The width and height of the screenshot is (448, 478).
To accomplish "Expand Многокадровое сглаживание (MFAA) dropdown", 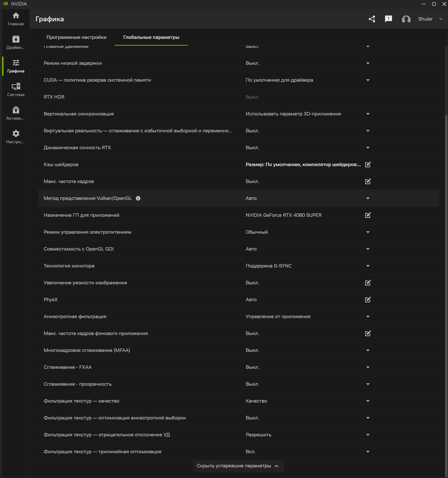I will (x=368, y=350).
